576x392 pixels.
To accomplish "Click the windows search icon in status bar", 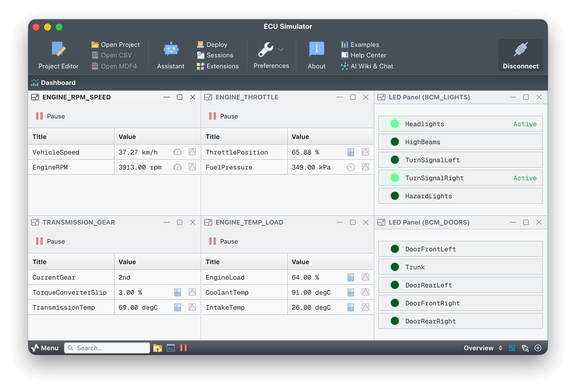I will click(525, 348).
